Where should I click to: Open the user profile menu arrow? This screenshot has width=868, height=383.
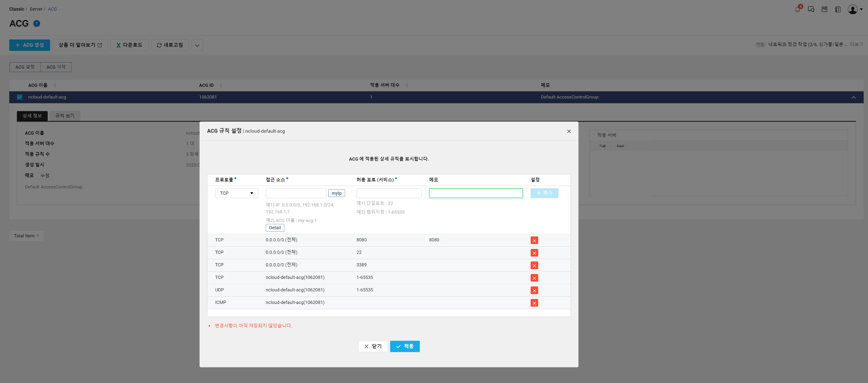(x=861, y=9)
